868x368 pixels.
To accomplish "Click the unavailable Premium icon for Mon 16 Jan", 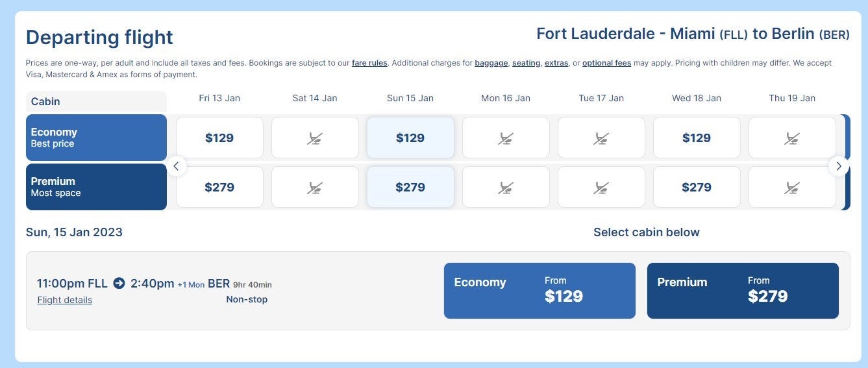I will pyautogui.click(x=506, y=187).
